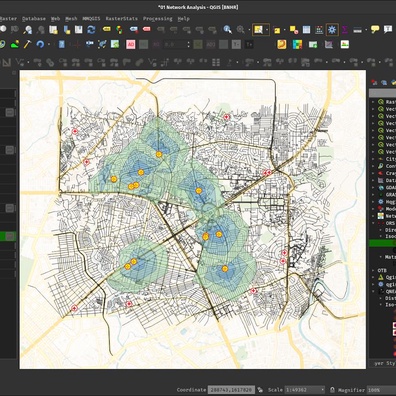
Task: Click the hammer tool icon
Action: [27, 44]
